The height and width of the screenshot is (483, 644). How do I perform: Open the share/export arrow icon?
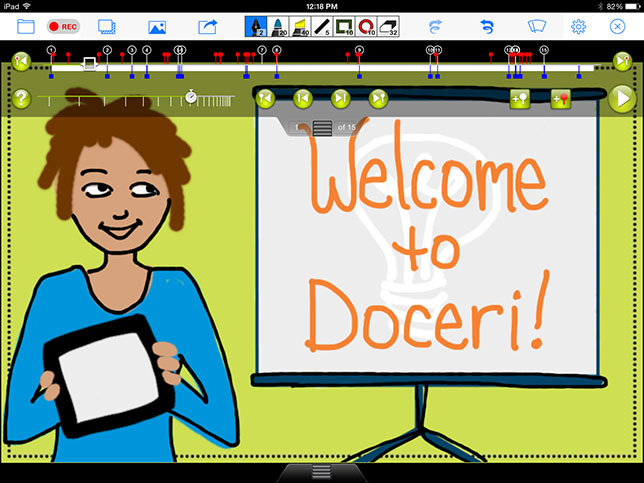[x=207, y=27]
